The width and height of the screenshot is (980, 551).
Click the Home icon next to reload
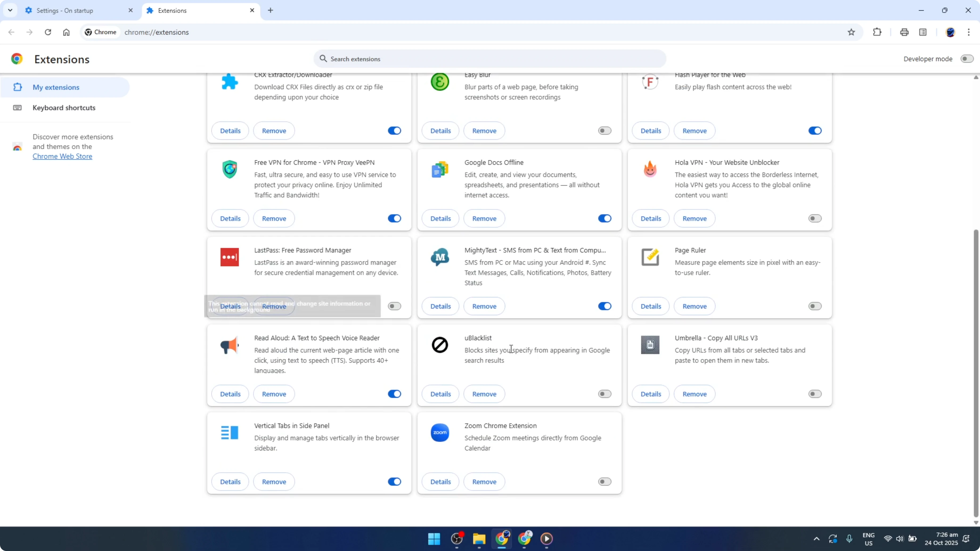[x=66, y=32]
